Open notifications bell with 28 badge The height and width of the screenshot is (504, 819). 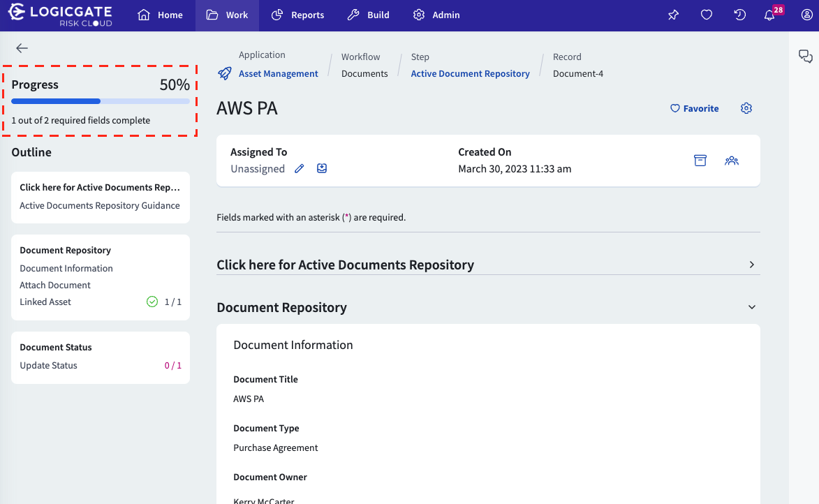(x=770, y=15)
